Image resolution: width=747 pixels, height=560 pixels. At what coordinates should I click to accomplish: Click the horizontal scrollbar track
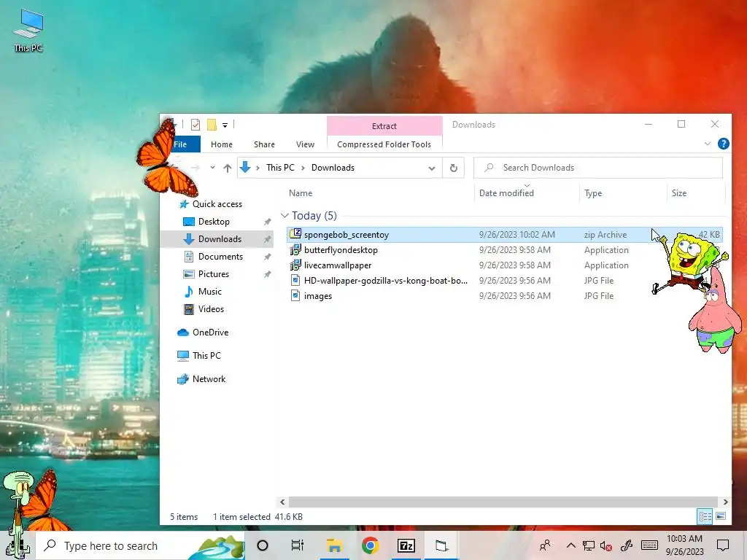[x=503, y=502]
